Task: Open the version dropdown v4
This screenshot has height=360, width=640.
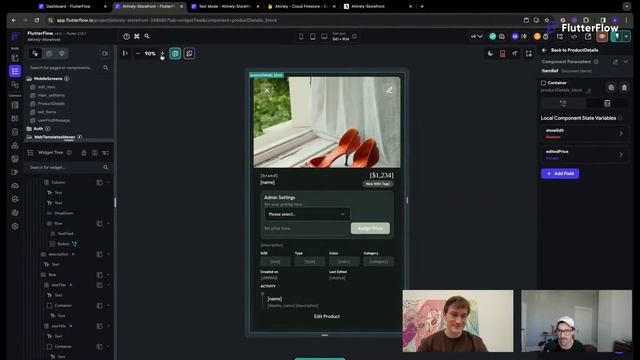Action: click(x=476, y=36)
